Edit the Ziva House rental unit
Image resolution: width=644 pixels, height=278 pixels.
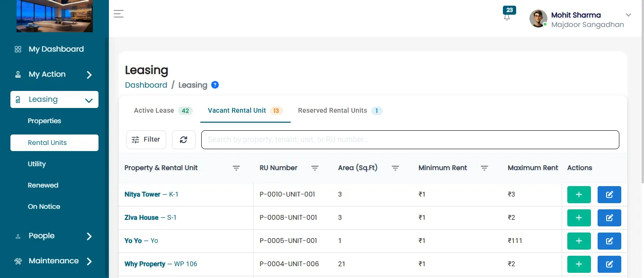[609, 218]
